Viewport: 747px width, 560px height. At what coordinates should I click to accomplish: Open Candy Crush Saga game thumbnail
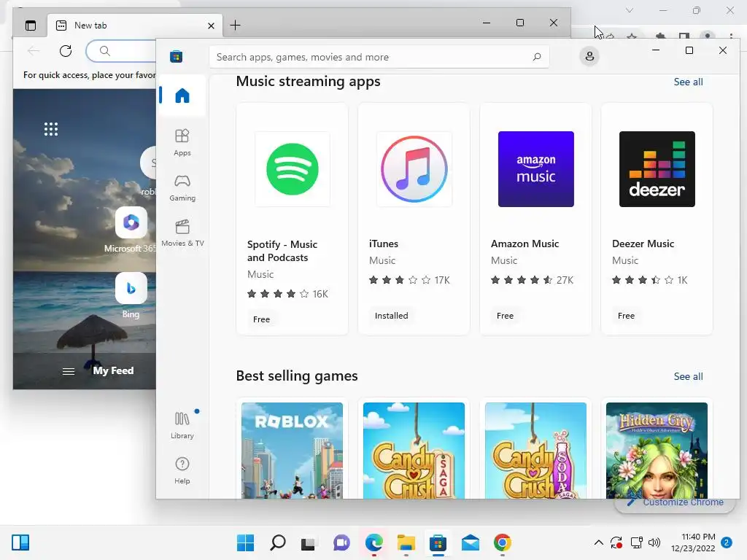[x=414, y=451]
